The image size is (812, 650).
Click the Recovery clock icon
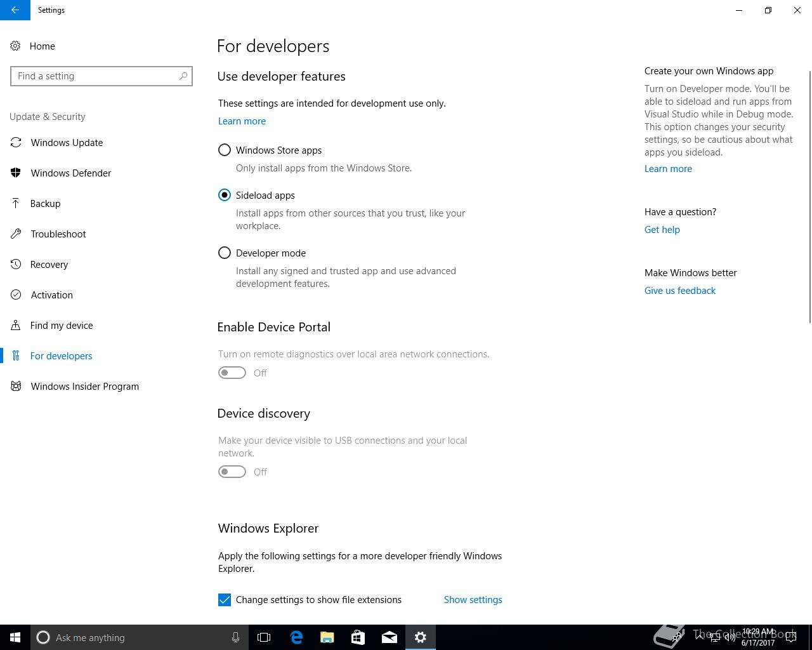click(16, 264)
